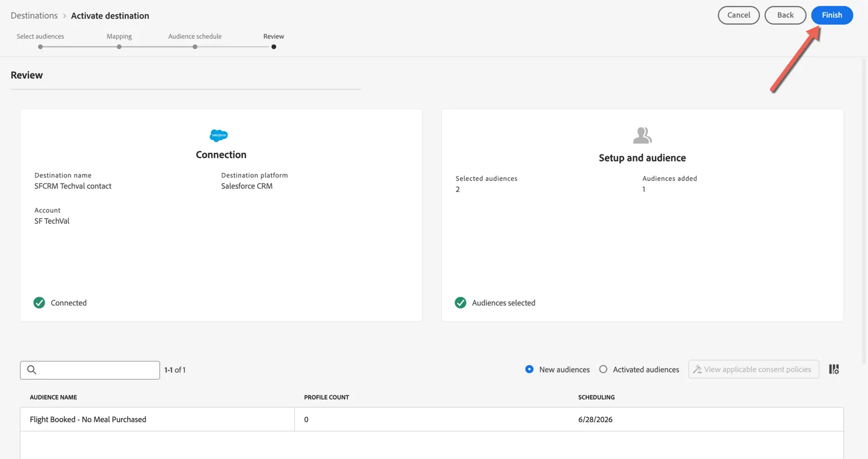This screenshot has height=459, width=868.
Task: Click into the audience search field
Action: pyautogui.click(x=90, y=370)
